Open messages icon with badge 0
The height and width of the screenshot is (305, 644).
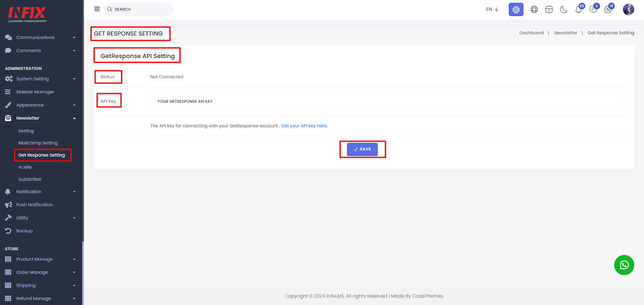pyautogui.click(x=594, y=9)
